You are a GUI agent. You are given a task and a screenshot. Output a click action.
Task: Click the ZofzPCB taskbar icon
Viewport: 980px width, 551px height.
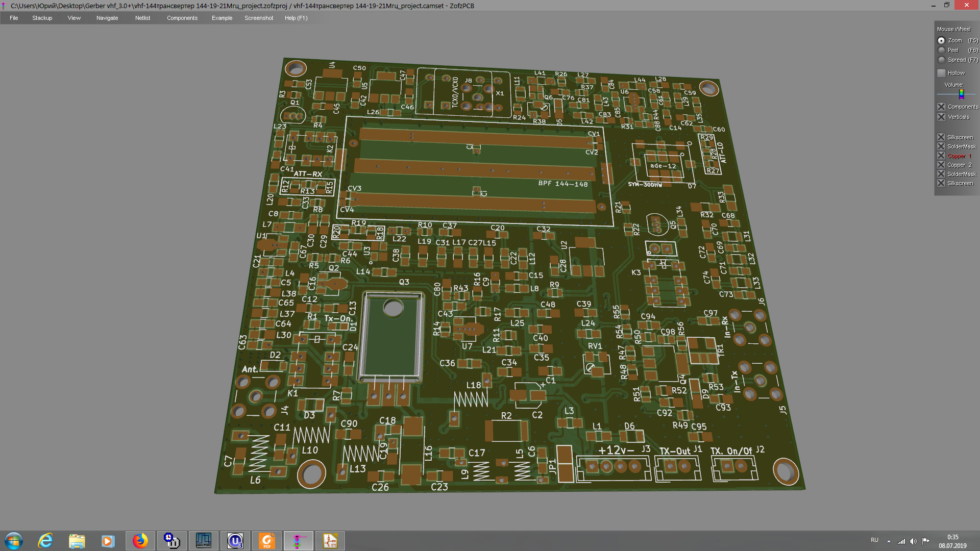click(x=299, y=541)
